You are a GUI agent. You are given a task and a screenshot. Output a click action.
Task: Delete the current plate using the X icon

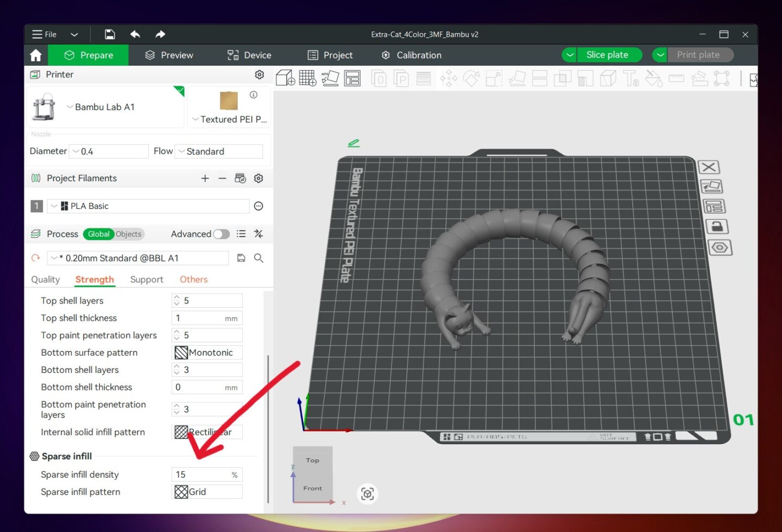709,167
